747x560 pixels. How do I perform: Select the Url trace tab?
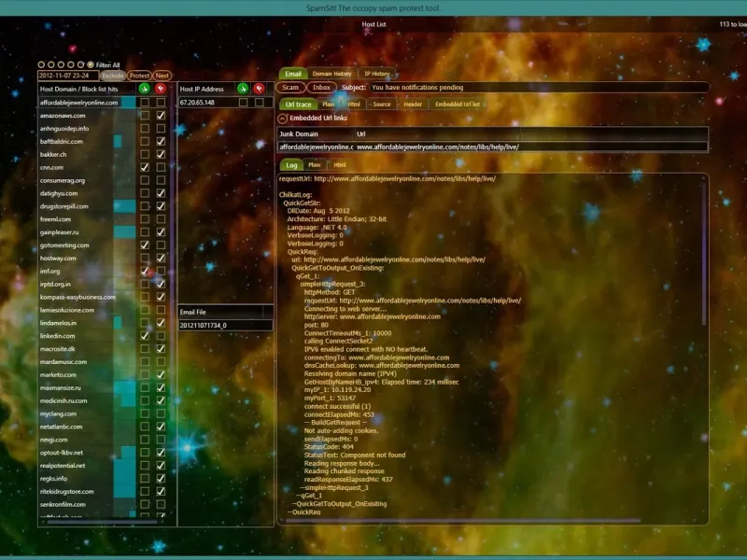pos(298,105)
